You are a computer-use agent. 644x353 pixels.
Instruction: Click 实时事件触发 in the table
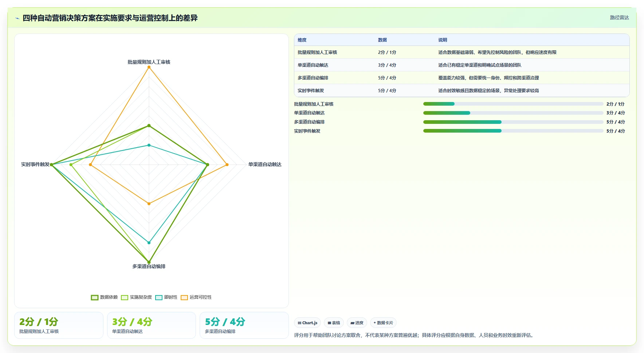tap(311, 91)
